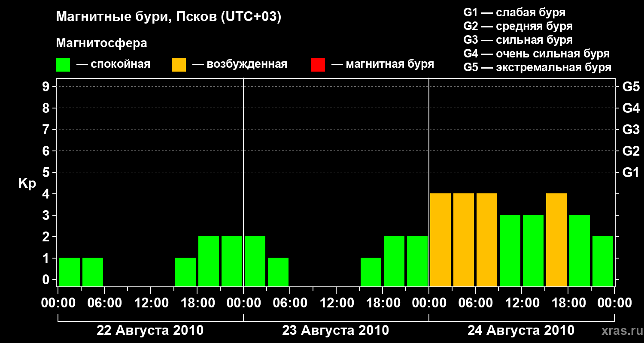
Task: Click the orange 06:00–09:00 bar on 24 Августа
Action: [x=487, y=240]
